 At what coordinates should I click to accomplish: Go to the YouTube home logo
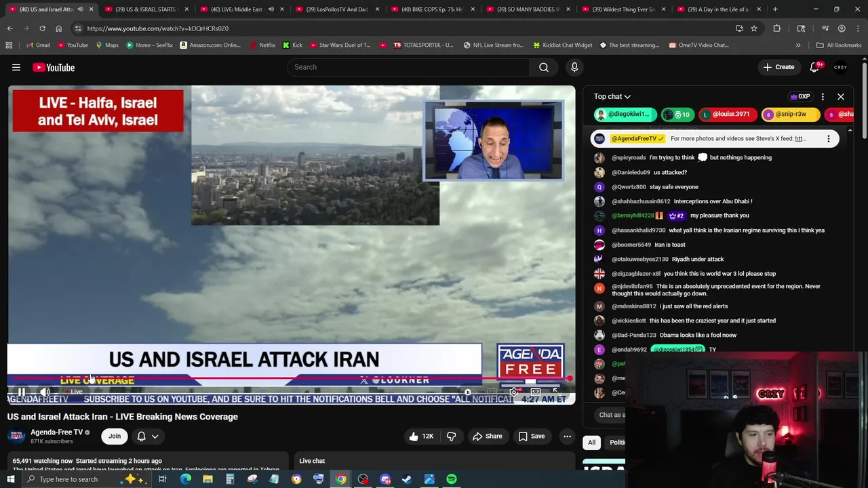point(54,67)
